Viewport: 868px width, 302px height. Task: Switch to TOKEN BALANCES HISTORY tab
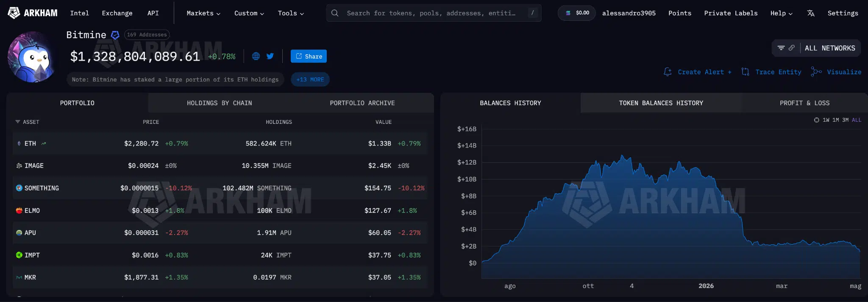(x=661, y=103)
